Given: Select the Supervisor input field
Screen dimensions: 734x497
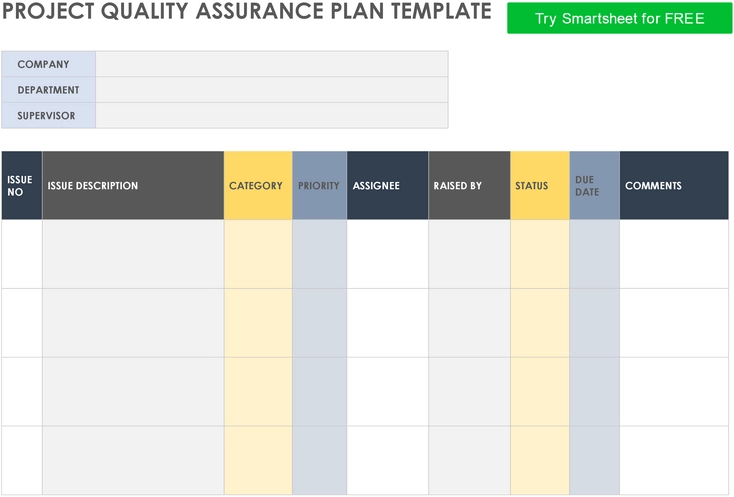Looking at the screenshot, I should click(272, 116).
